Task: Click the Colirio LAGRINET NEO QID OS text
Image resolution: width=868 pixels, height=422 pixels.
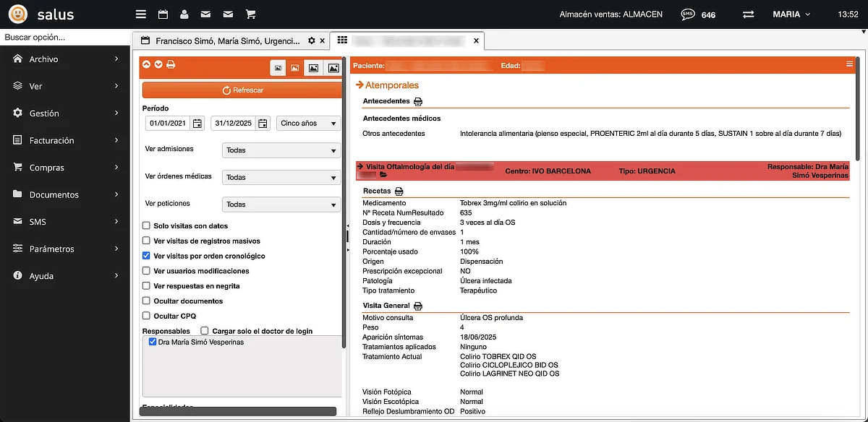Action: (x=509, y=374)
